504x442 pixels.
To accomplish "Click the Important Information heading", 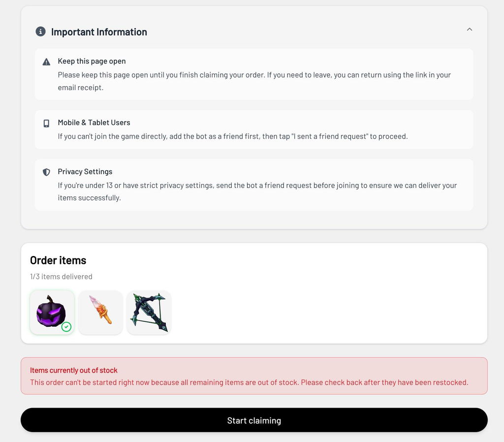I will click(99, 32).
